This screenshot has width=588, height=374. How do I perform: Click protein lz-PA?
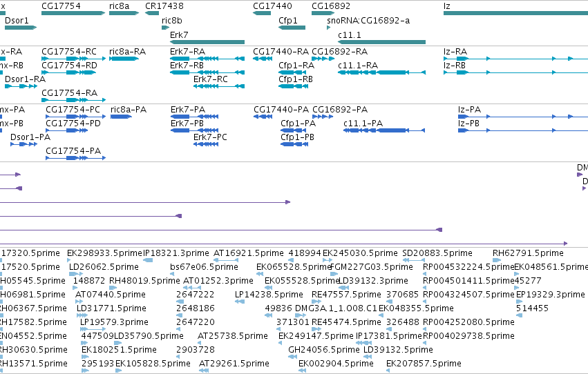pyautogui.click(x=523, y=117)
